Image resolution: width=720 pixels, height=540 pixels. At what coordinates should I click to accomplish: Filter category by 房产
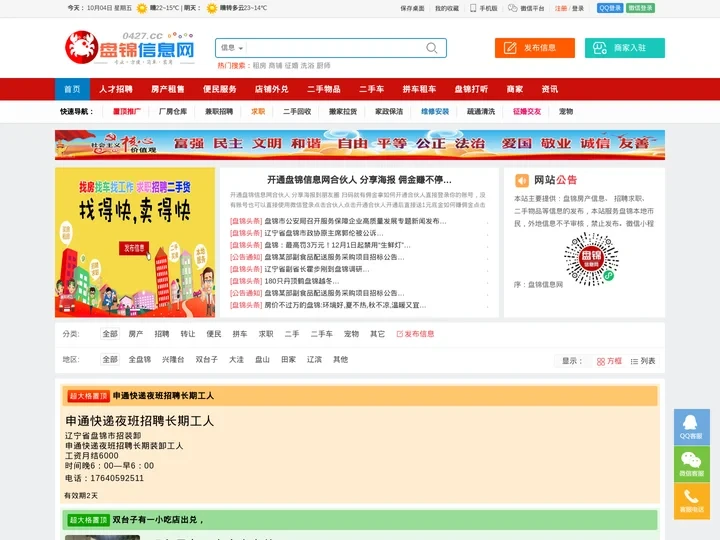coord(135,334)
